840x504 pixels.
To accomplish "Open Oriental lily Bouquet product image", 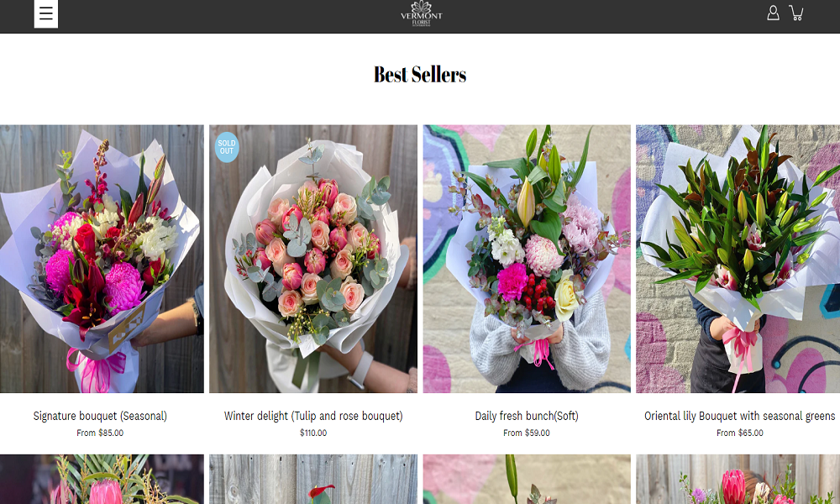I will (x=738, y=259).
